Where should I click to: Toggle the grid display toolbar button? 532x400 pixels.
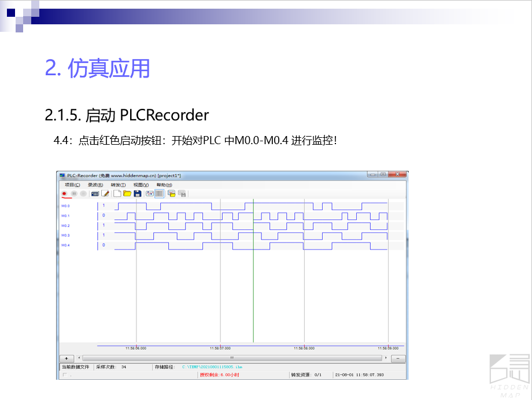pos(159,193)
